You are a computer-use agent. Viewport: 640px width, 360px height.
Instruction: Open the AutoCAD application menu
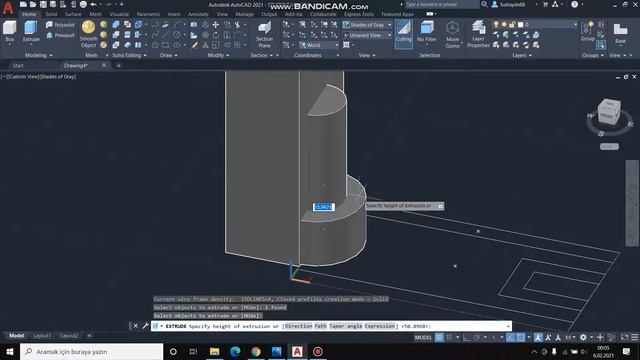pos(8,7)
